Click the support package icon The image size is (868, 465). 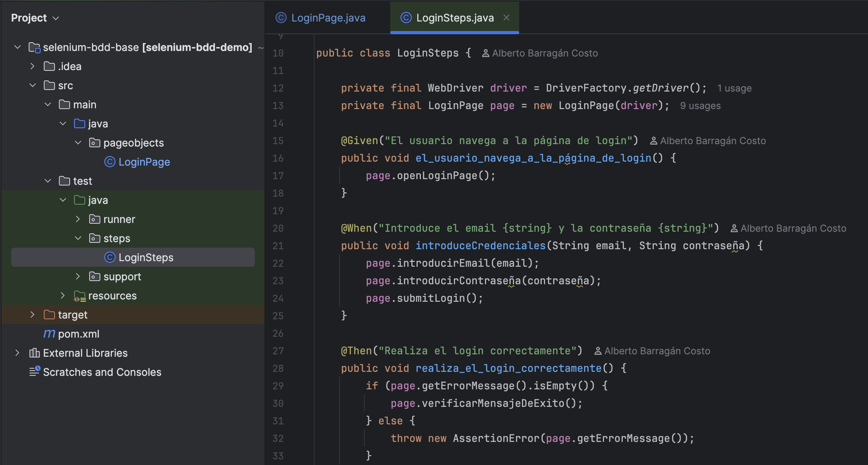click(95, 276)
